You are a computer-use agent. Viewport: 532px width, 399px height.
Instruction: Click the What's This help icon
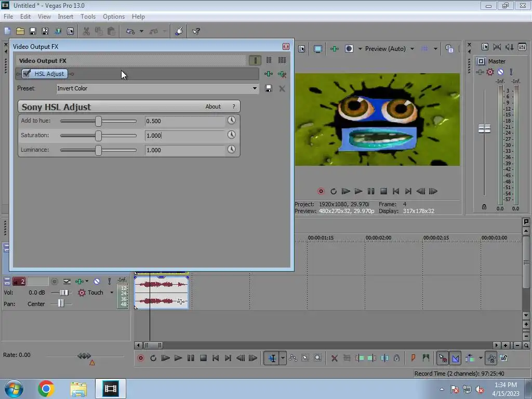coord(196,31)
